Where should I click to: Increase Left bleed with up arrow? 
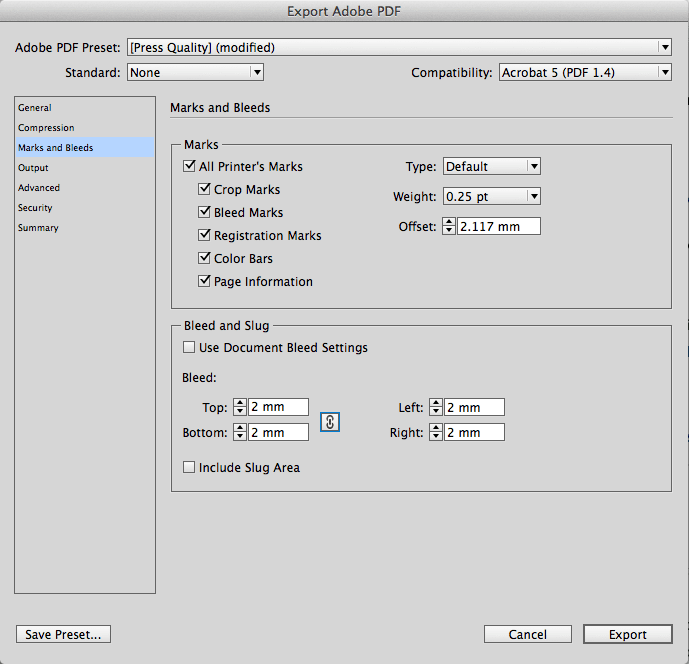[435, 403]
